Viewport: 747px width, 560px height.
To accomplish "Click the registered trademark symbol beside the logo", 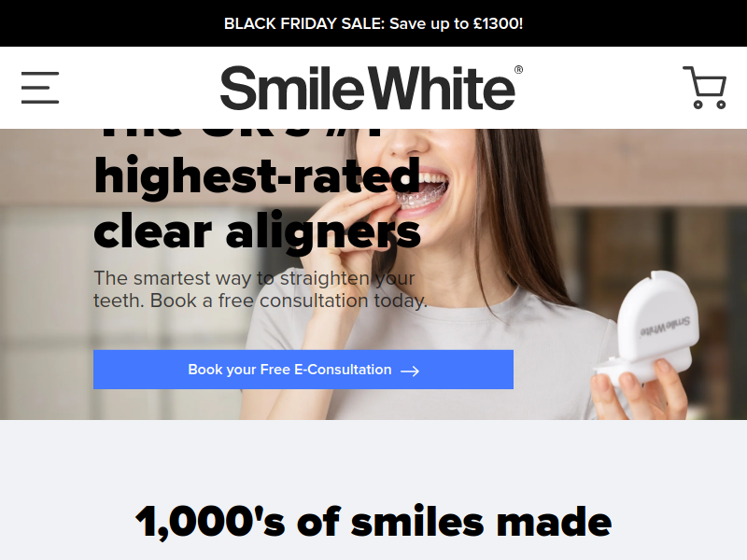I will [x=519, y=70].
